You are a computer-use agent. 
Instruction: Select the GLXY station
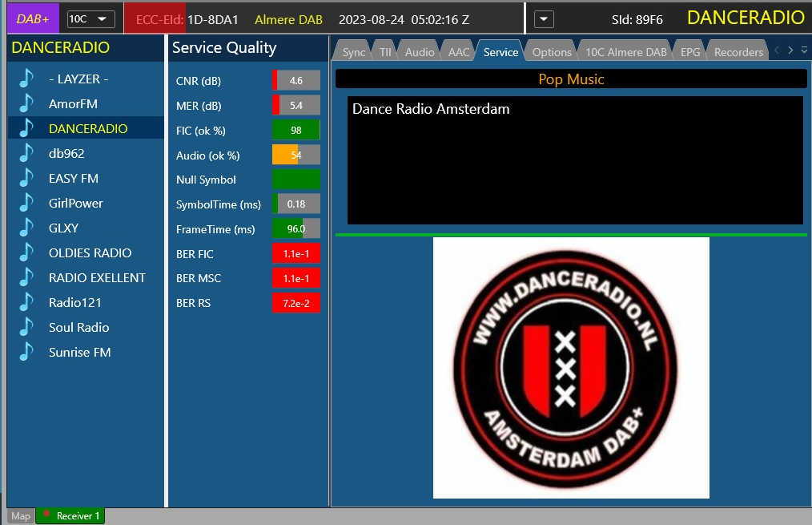(x=86, y=228)
